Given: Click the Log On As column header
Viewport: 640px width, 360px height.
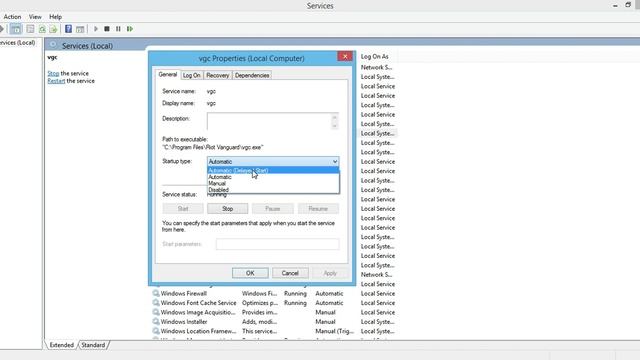Looking at the screenshot, I should click(375, 56).
